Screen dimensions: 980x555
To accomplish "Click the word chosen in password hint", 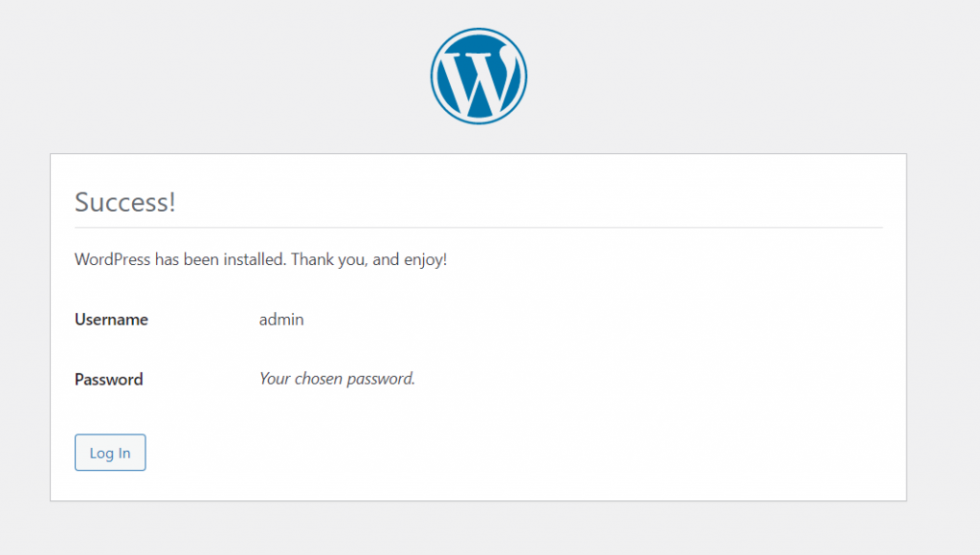I will click(318, 379).
